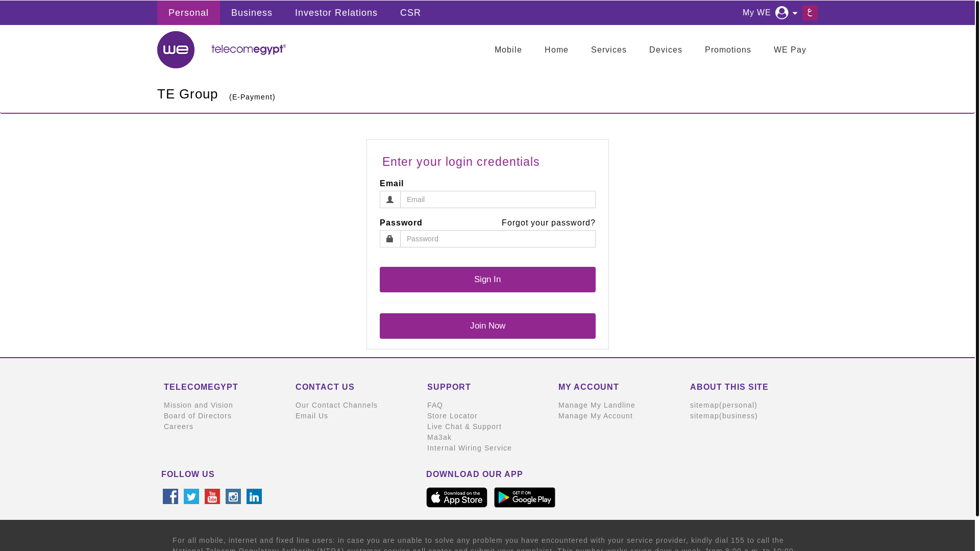Open the YouTube channel icon
The width and height of the screenshot is (980, 551).
click(x=212, y=496)
